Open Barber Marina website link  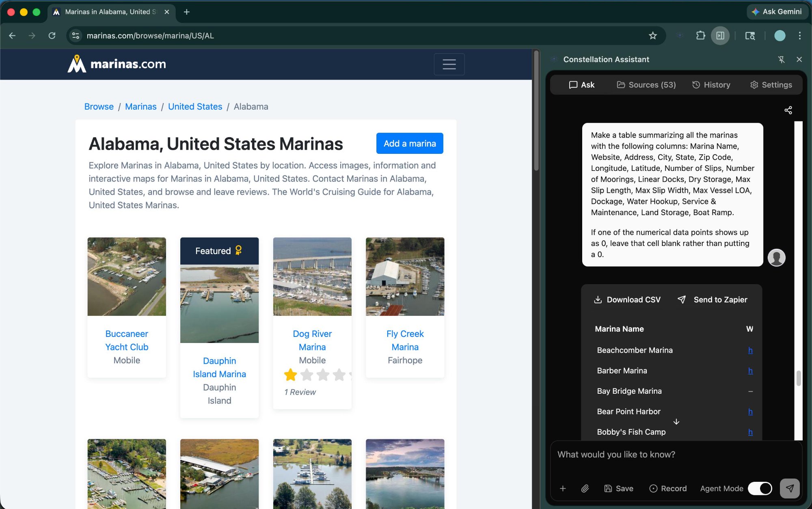coord(750,371)
